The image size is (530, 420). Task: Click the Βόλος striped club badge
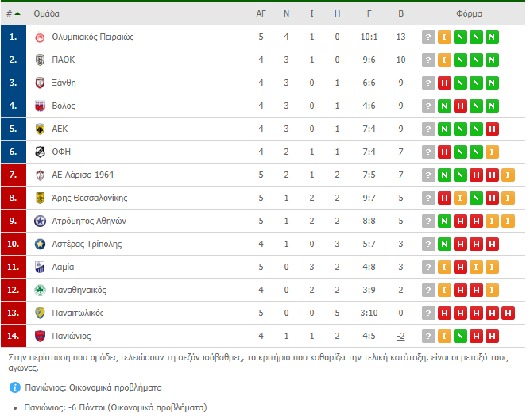[40, 106]
